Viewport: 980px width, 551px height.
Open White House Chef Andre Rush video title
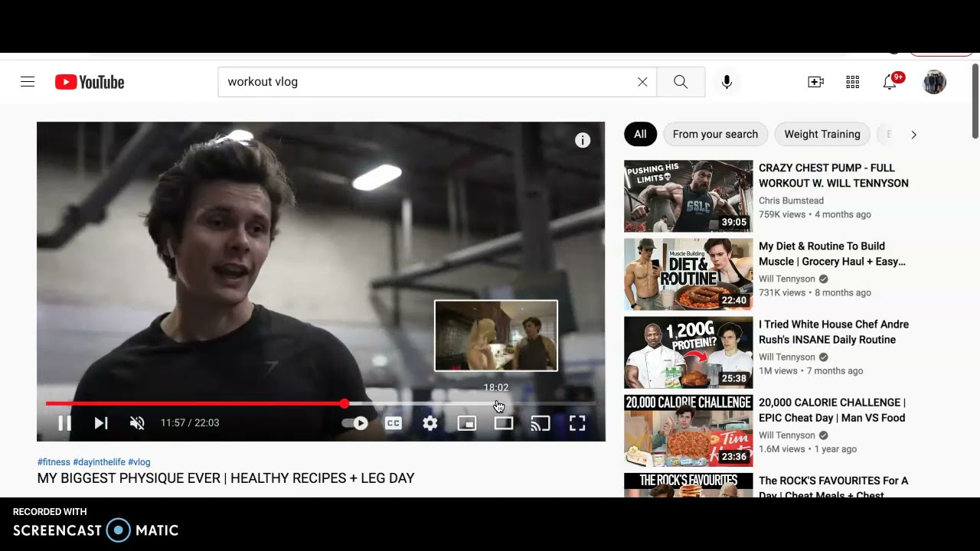pos(834,331)
